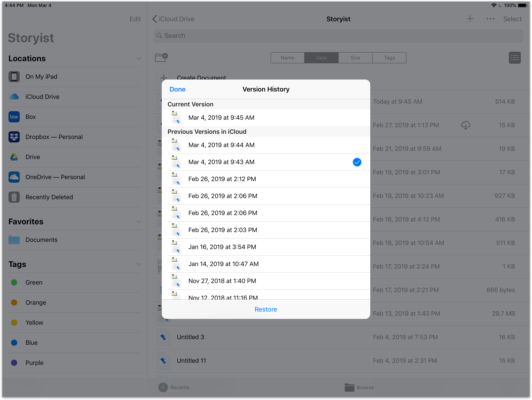
Task: Filter by the Blue tag dot
Action: tap(14, 343)
